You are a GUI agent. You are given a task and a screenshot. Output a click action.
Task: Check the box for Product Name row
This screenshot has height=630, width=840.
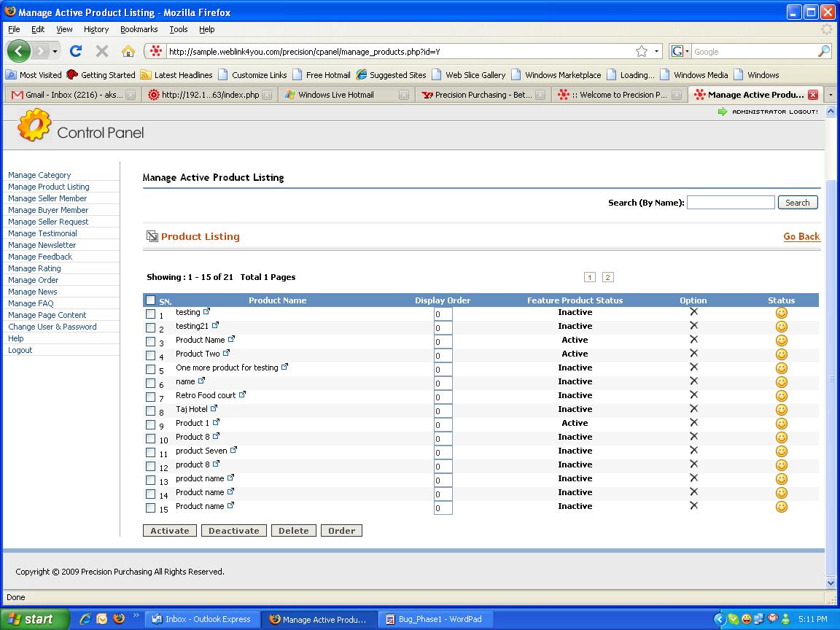[150, 342]
